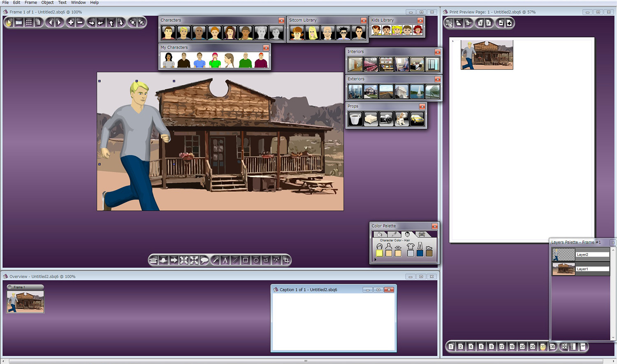
Task: Switch to vehicle color tab in palette
Action: [x=422, y=234]
